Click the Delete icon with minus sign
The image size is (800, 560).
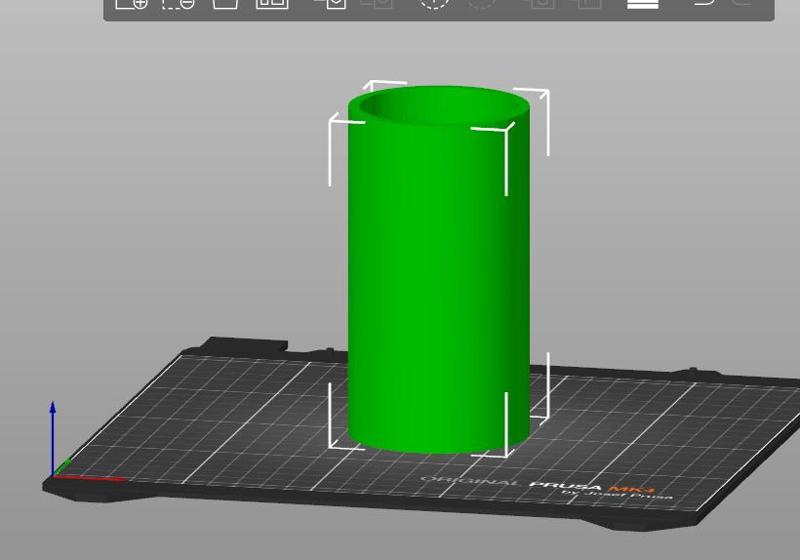pyautogui.click(x=178, y=3)
